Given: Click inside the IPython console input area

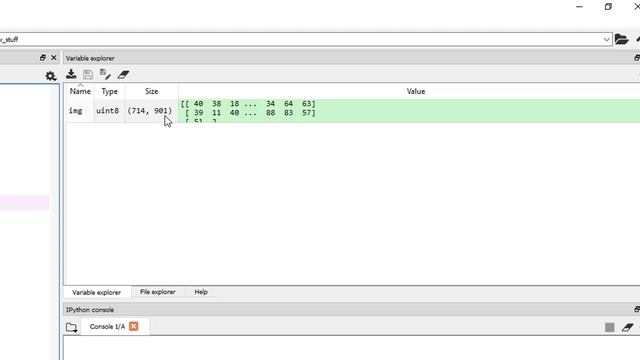Looking at the screenshot, I should tap(351, 348).
